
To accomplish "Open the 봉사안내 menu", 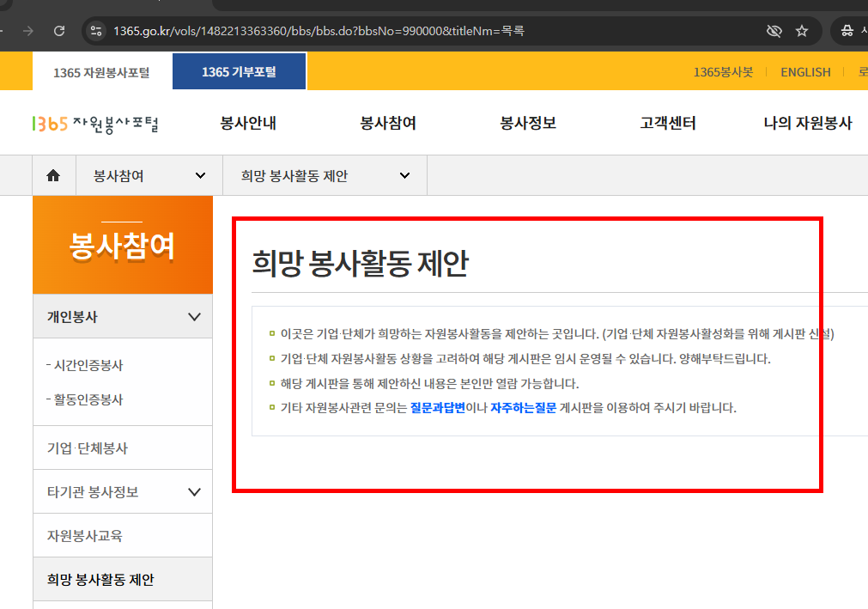I will (248, 123).
